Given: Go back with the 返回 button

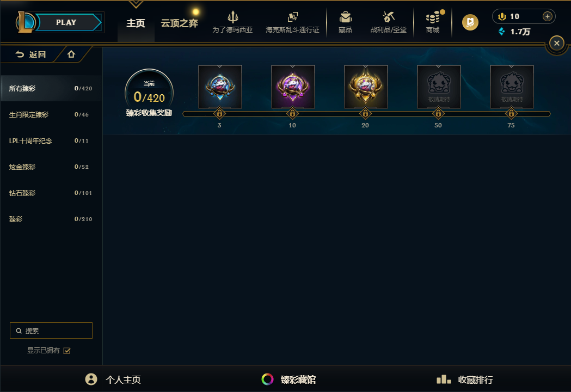Looking at the screenshot, I should coord(30,54).
